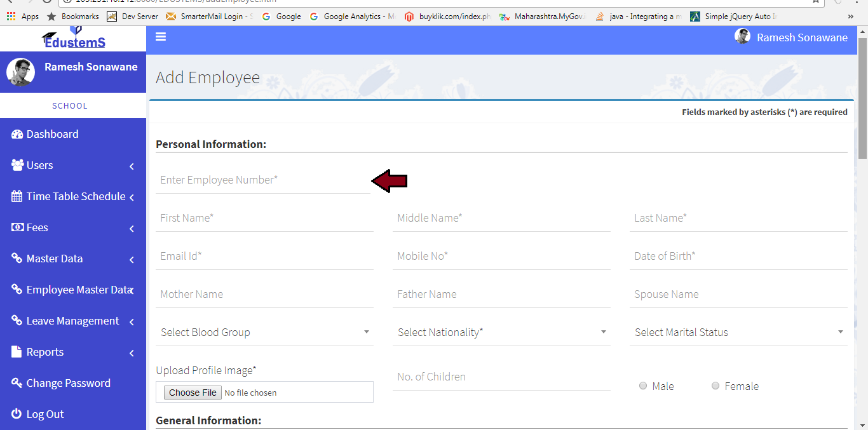Click the hamburger menu icon in header

tap(161, 37)
